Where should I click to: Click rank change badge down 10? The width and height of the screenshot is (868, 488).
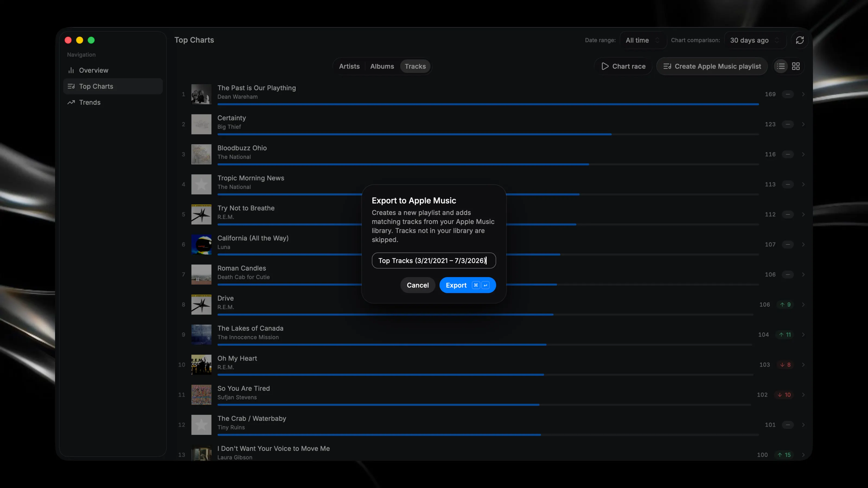(x=784, y=395)
